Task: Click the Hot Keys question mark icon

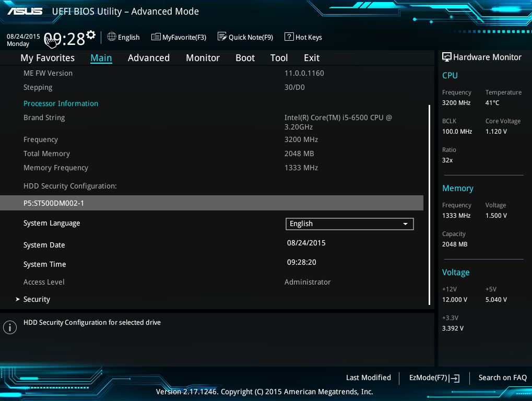Action: click(289, 37)
